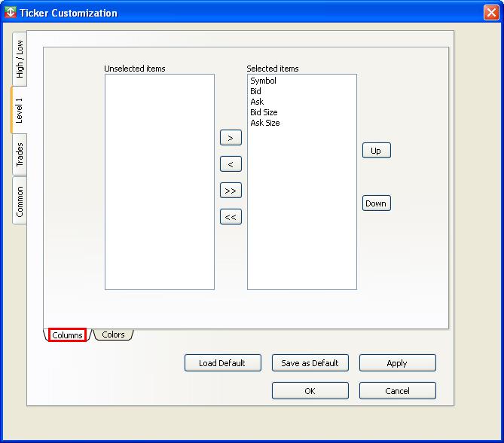Apply the ticker customization changes

(397, 363)
